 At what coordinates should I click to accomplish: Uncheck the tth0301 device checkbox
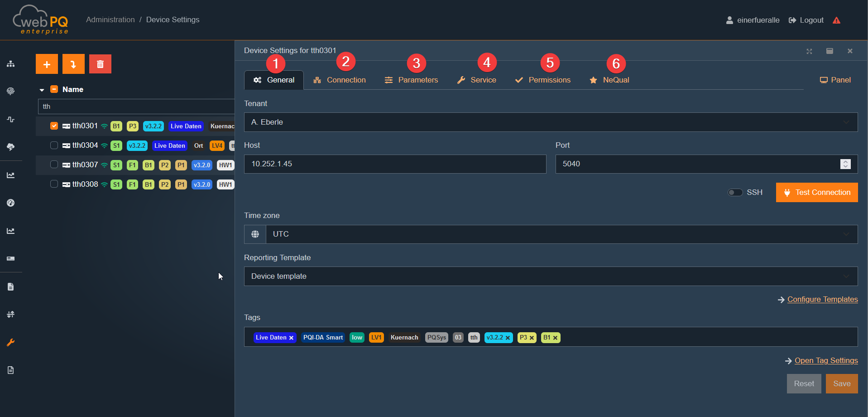pos(54,126)
